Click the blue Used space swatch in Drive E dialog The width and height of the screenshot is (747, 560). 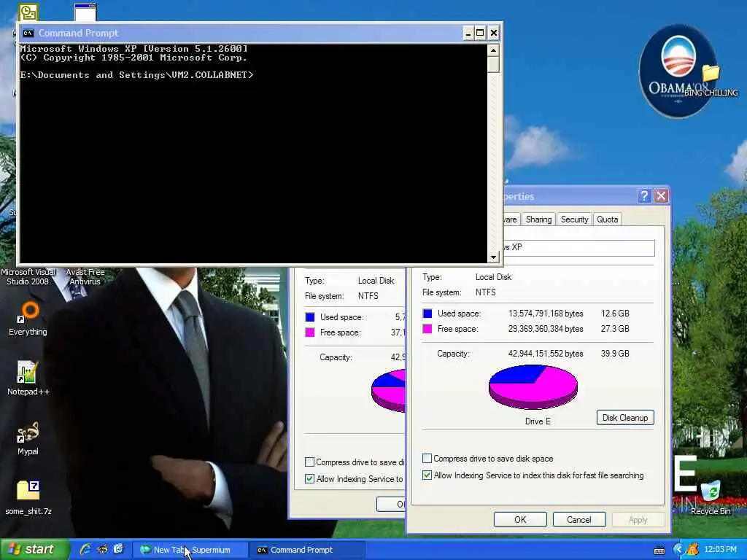tap(427, 314)
